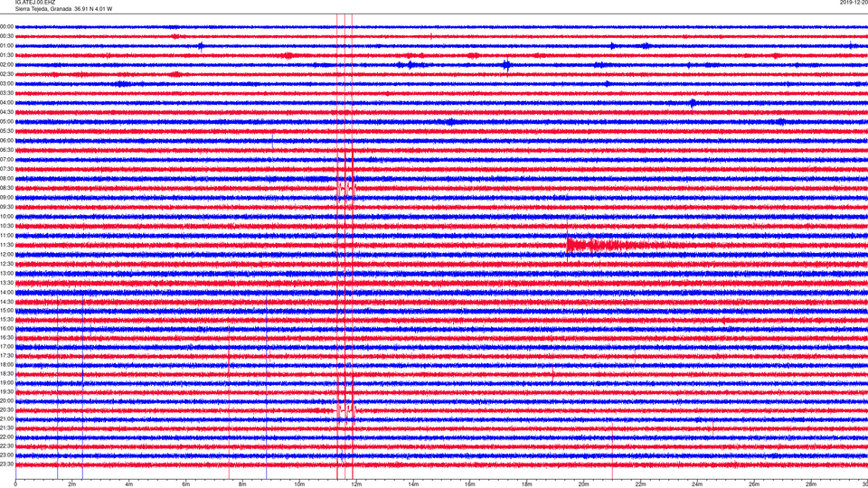Select the 12:30 trace time label
The image size is (868, 488).
7,264
